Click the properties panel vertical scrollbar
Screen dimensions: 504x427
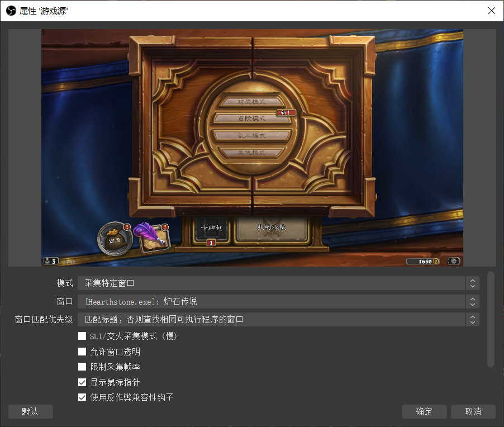(491, 319)
